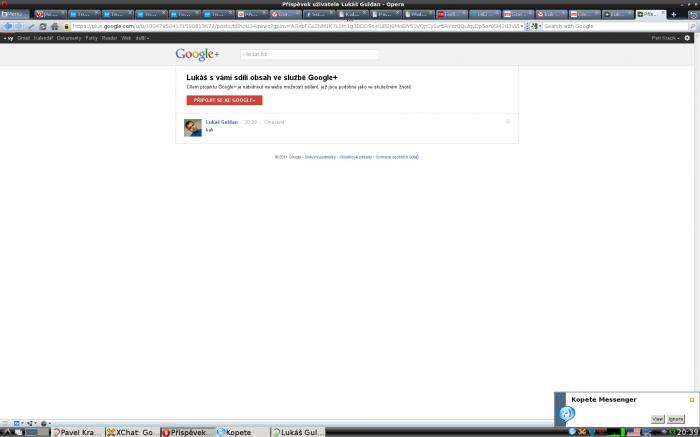Toggle the Opera panels icon in status bar
Screen dimensions: 700x437
(5, 423)
